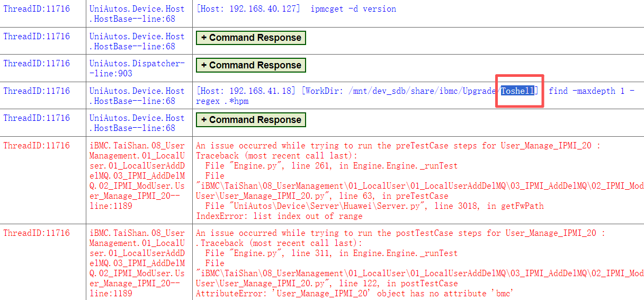Image resolution: width=644 pixels, height=300 pixels.
Task: Expand Command Response below the find -maxdepth command
Action: click(251, 120)
